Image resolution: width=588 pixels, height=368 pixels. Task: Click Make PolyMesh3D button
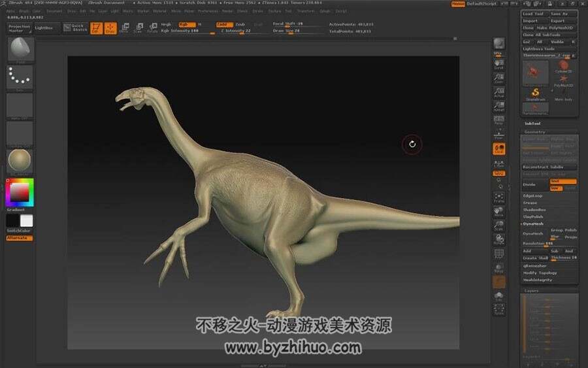coord(557,28)
